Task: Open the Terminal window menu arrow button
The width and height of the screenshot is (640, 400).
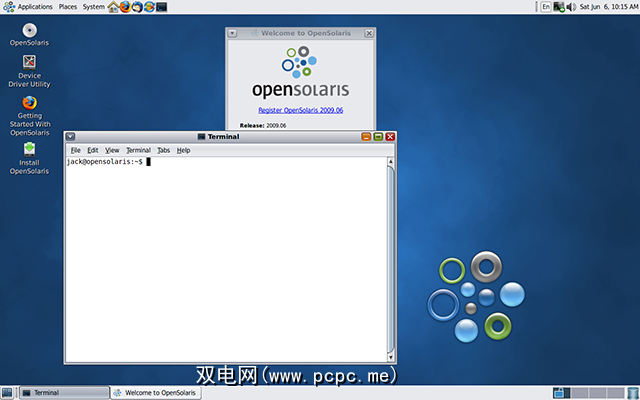Action: 70,137
